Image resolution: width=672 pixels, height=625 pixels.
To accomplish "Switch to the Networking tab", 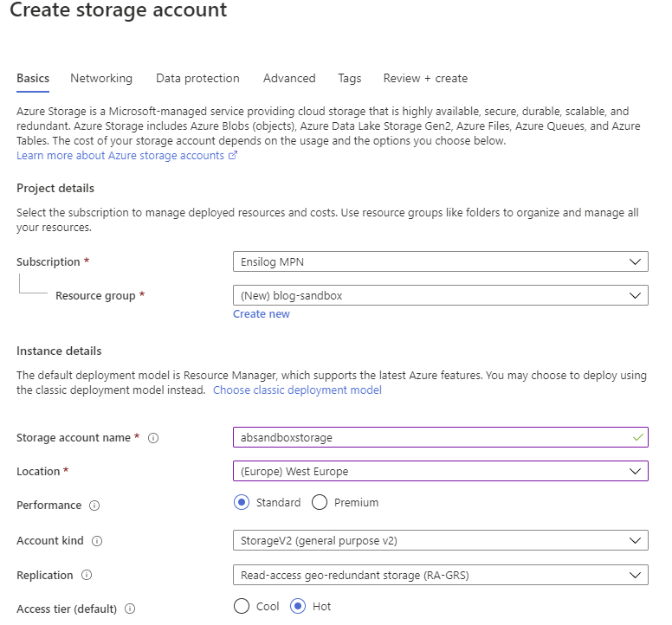I will pos(101,79).
